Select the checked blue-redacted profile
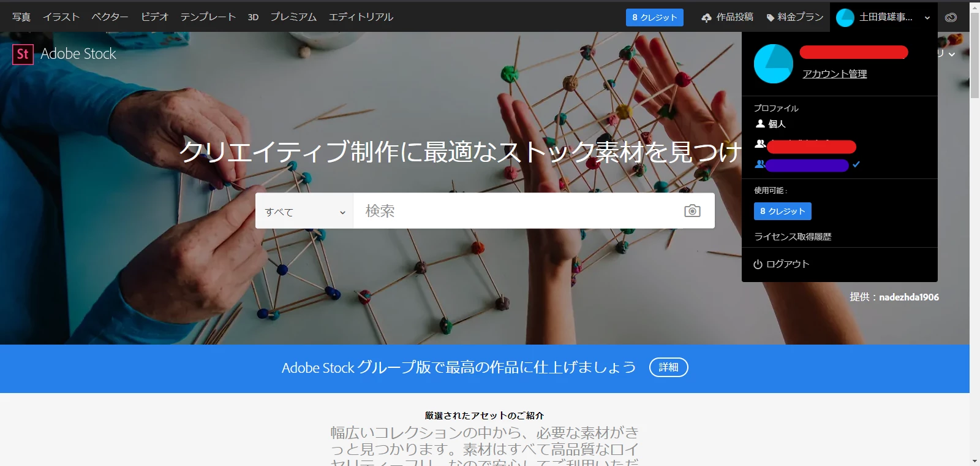Screen dimensions: 980x466 (x=807, y=164)
